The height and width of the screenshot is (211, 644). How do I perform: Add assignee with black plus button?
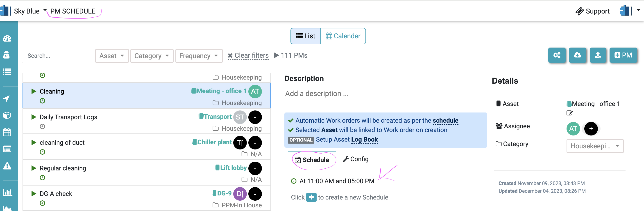pos(591,129)
